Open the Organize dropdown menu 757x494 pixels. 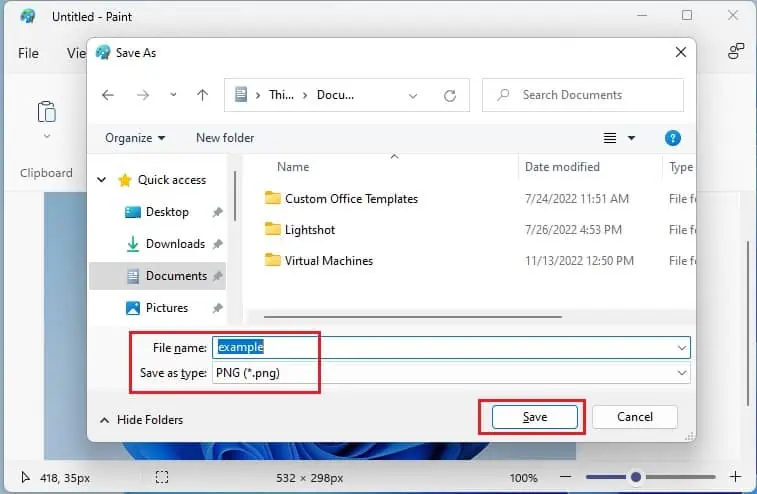point(135,138)
